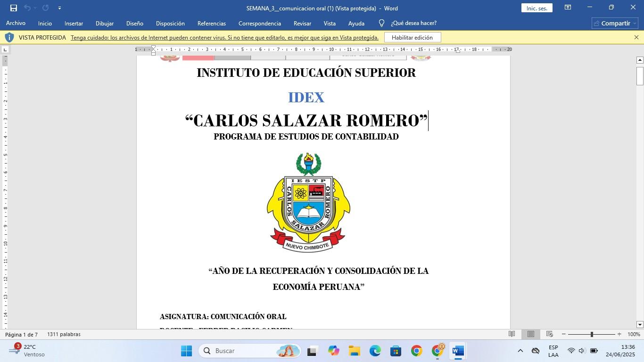644x362 pixels.
Task: Click the Protected View shield icon
Action: click(9, 37)
